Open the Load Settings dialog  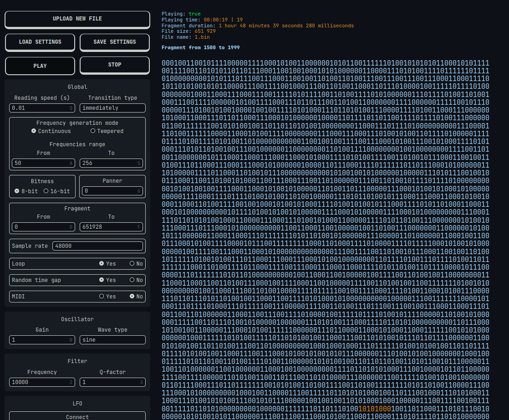coord(40,42)
